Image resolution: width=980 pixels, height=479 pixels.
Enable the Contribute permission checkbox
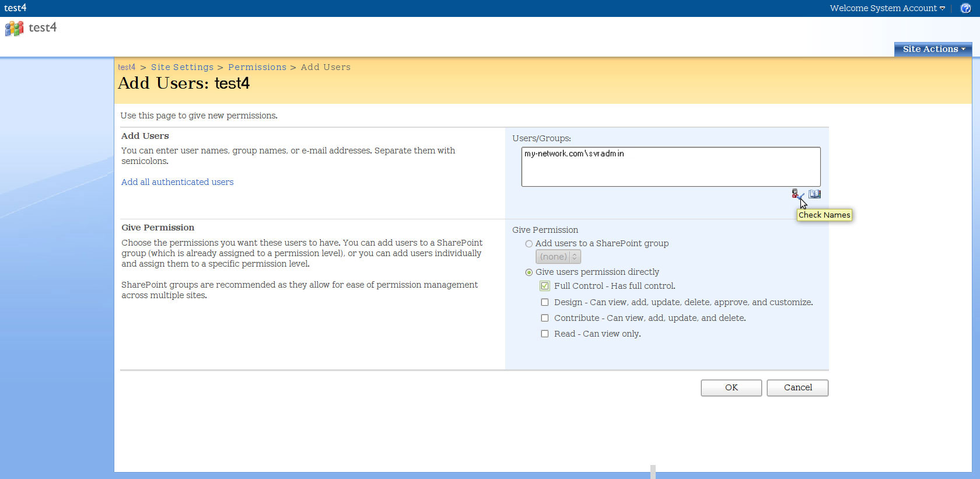(x=545, y=318)
